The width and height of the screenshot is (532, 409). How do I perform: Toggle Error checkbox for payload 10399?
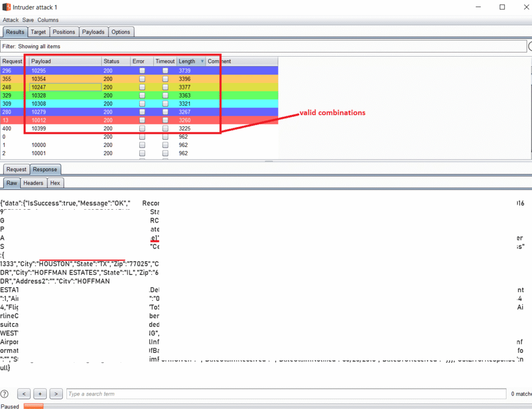142,128
